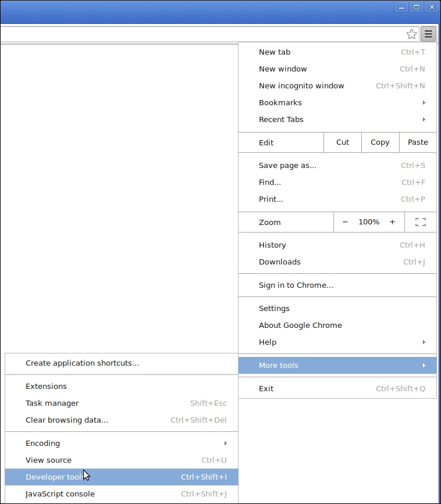Open History from the menu
The height and width of the screenshot is (504, 441).
pyautogui.click(x=337, y=245)
